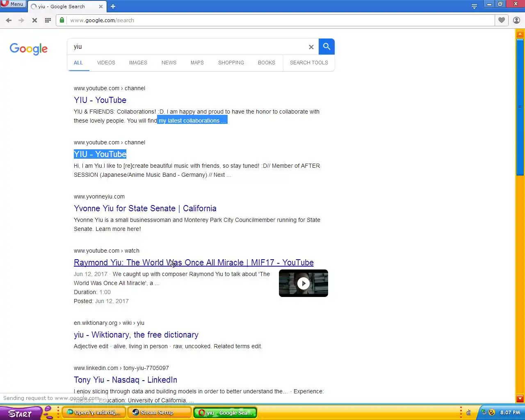Clear the search query with the X icon
525x420 pixels.
click(311, 47)
